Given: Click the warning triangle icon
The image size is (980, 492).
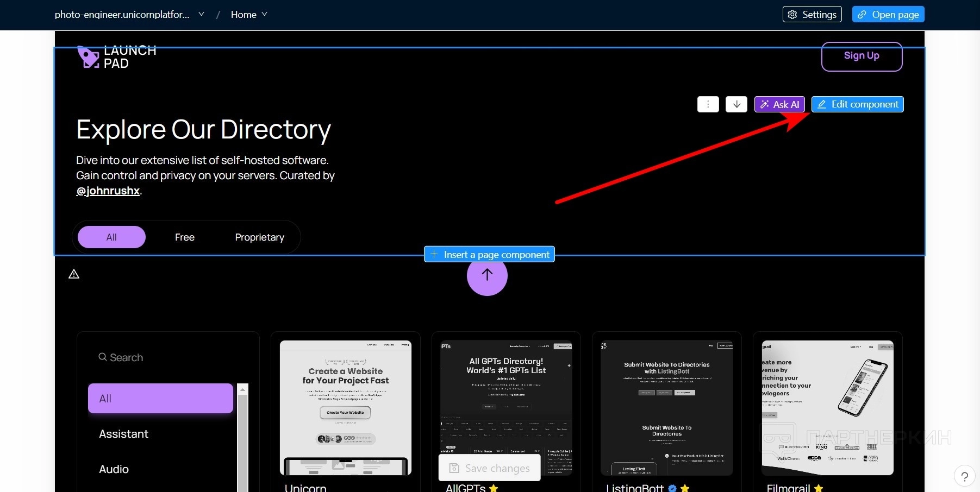Looking at the screenshot, I should coord(74,274).
